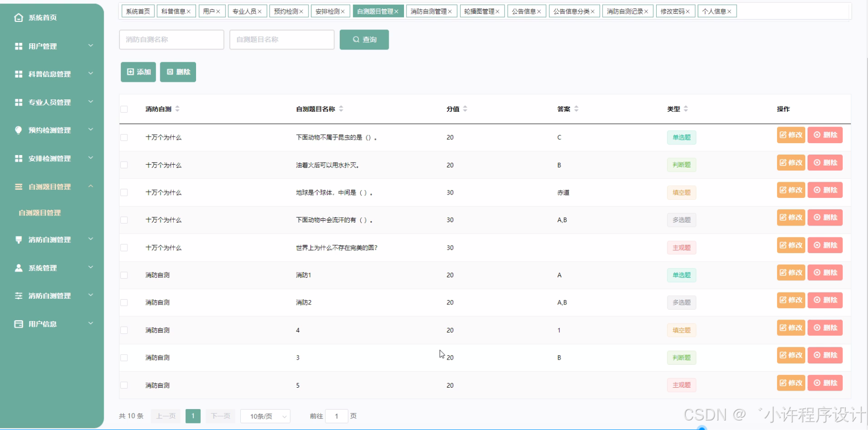This screenshot has width=868, height=430.
Task: Click the grid icon next to 用户管理
Action: pyautogui.click(x=19, y=46)
